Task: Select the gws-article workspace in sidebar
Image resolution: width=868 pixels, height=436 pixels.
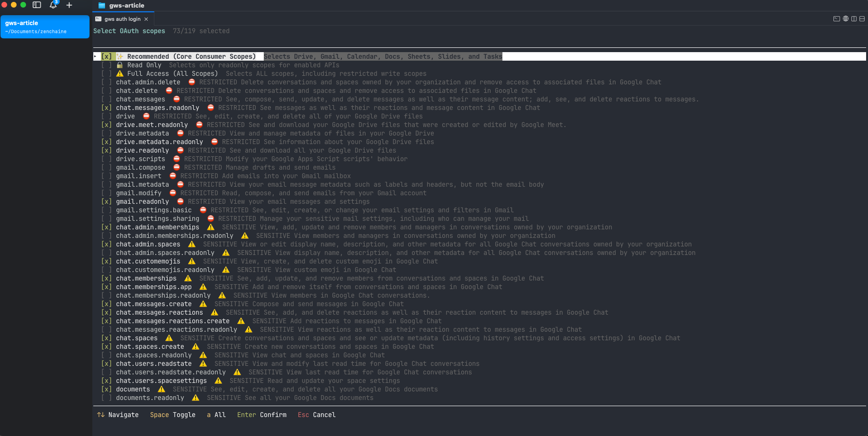Action: click(45, 27)
